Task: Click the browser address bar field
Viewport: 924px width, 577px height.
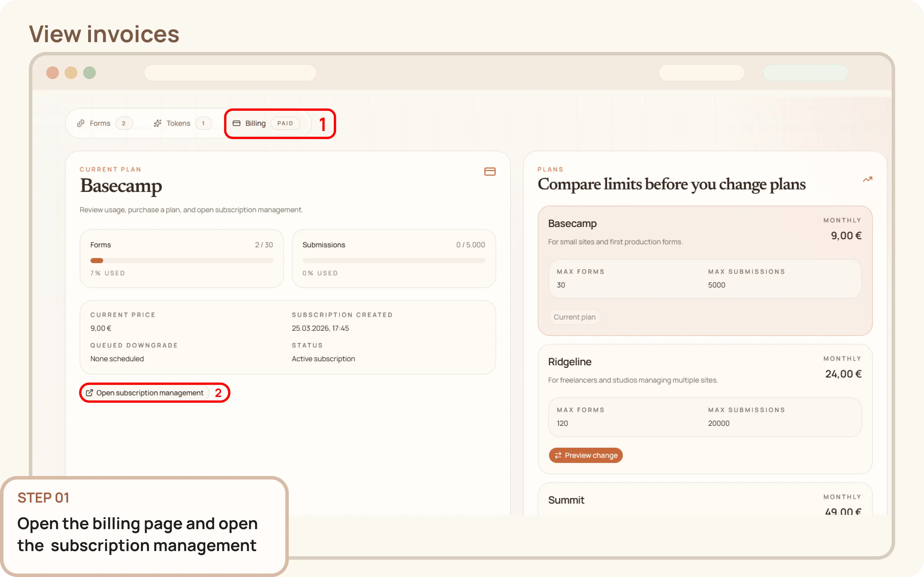Action: (230, 72)
